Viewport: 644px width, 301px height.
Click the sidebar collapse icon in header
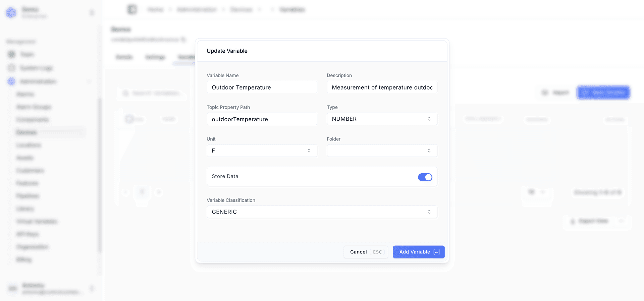(132, 9)
